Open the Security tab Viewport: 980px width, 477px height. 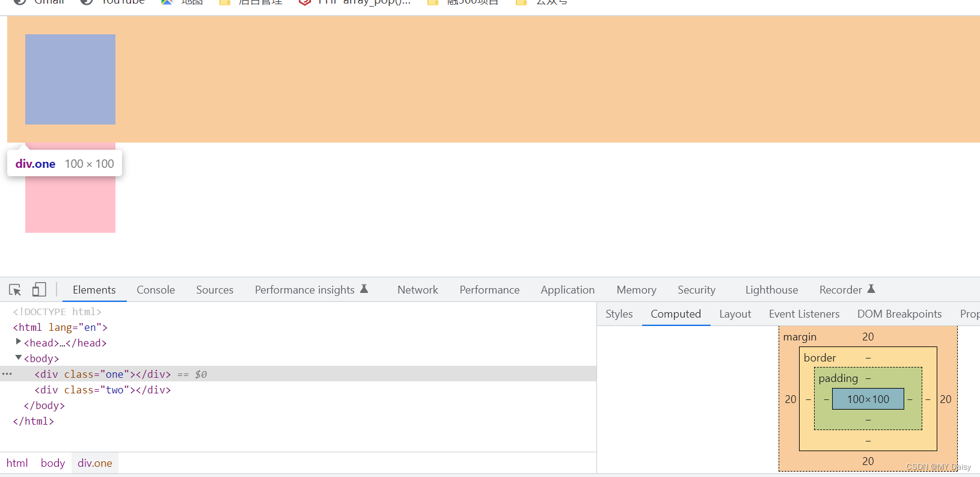tap(697, 290)
